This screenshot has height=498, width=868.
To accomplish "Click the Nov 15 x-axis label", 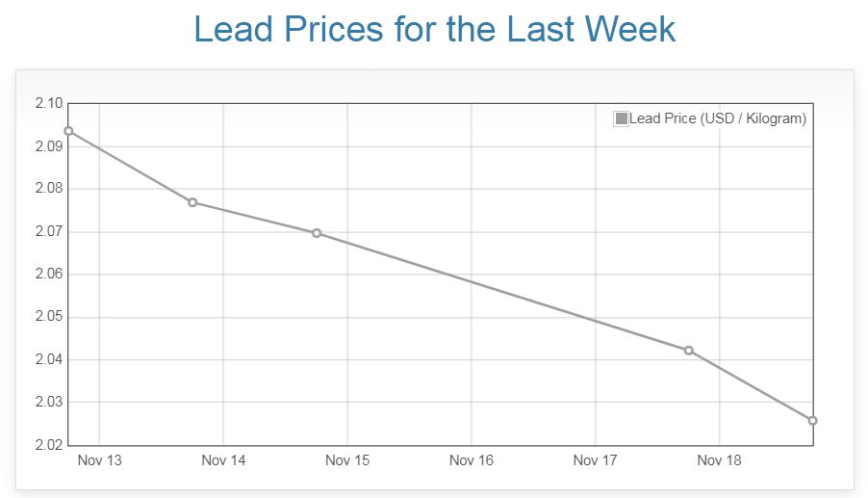I will pos(347,460).
